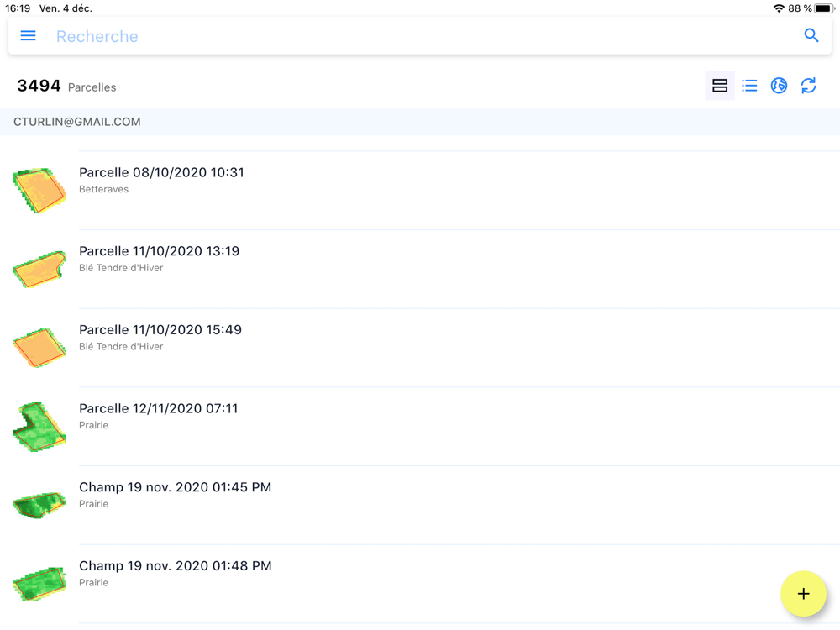Open the hamburger menu
Screen dimensions: 840x630
[x=28, y=36]
